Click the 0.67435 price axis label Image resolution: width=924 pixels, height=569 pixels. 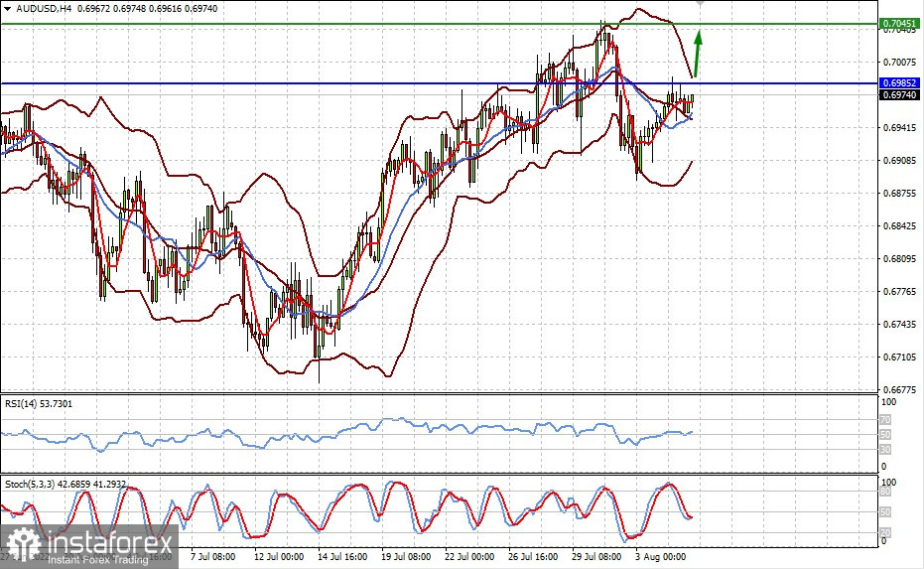pos(899,324)
